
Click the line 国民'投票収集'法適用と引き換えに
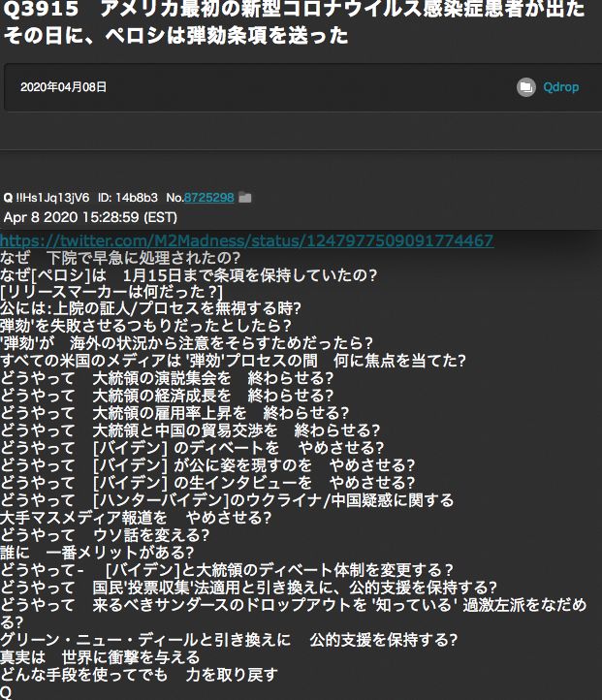point(248,588)
